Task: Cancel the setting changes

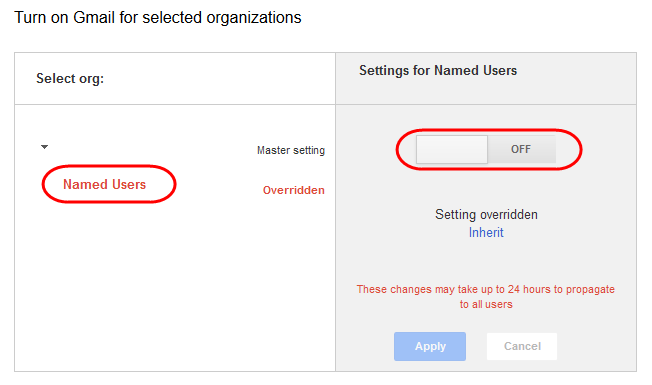Action: [x=522, y=346]
